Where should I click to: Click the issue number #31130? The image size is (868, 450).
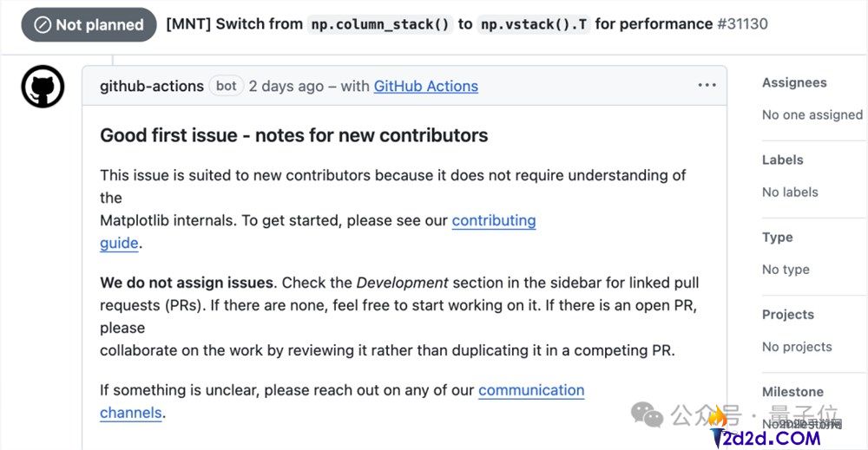click(x=743, y=24)
